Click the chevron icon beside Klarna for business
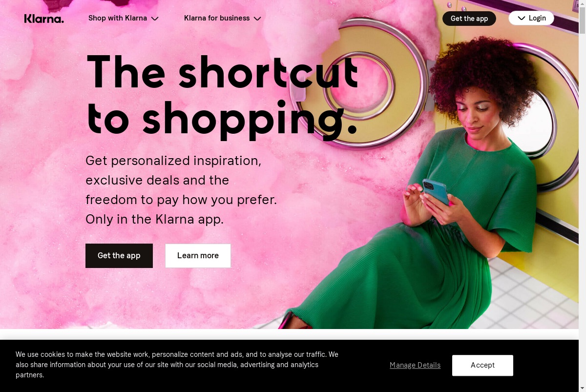Viewport: 586px width, 392px height. tap(257, 19)
